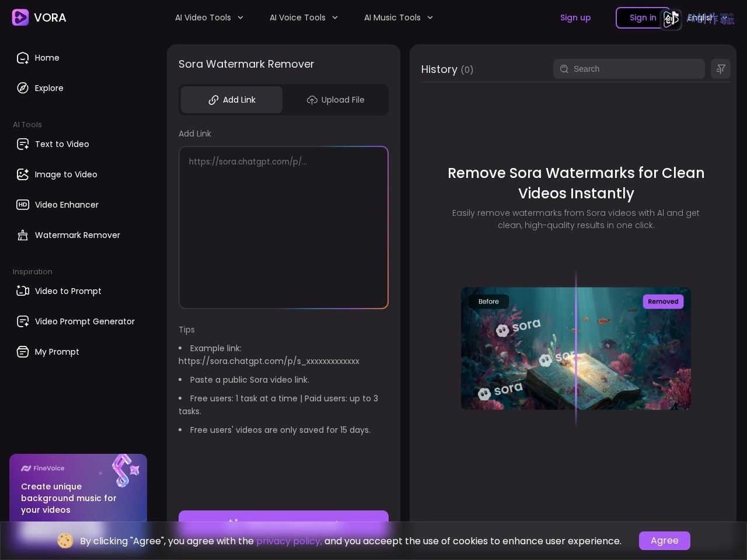Click the Sign in button
Image resolution: width=747 pixels, height=560 pixels.
[x=643, y=17]
